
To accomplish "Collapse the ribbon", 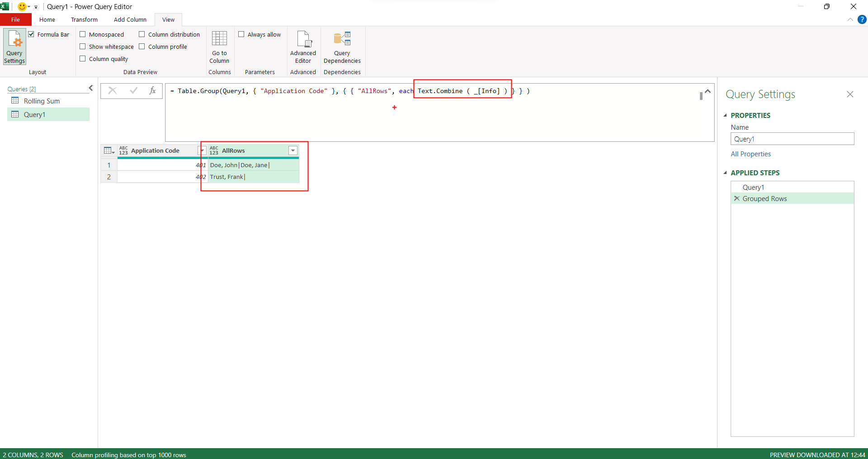I will [850, 19].
